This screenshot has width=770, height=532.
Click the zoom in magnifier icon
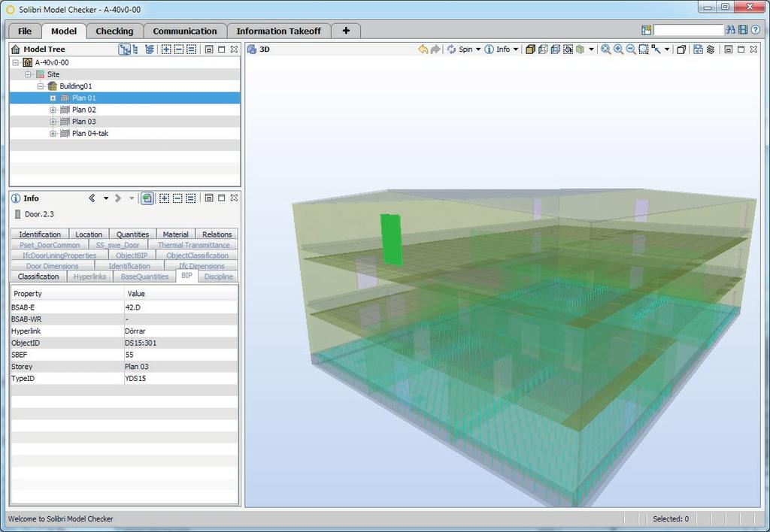pyautogui.click(x=618, y=49)
